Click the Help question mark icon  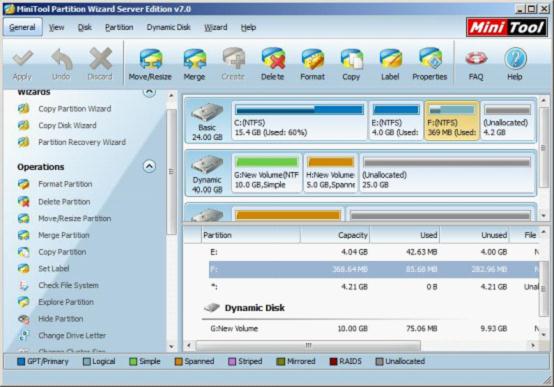[515, 59]
